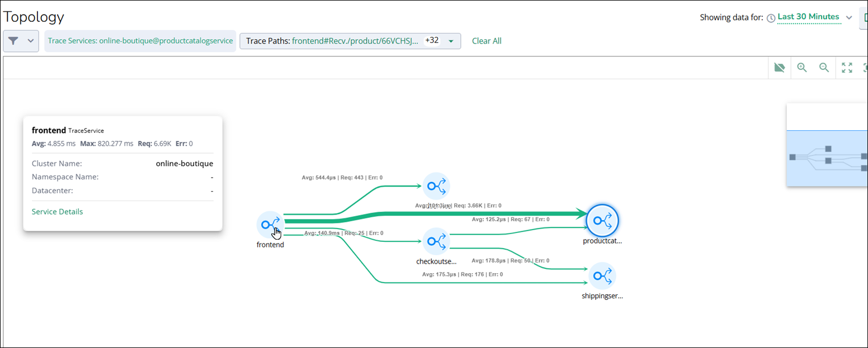Click the clock icon beside time range
Screen dimensions: 868x348
pyautogui.click(x=771, y=18)
